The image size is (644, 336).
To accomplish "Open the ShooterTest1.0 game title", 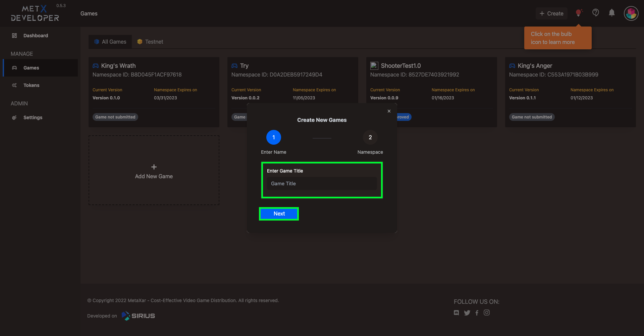I will 401,66.
